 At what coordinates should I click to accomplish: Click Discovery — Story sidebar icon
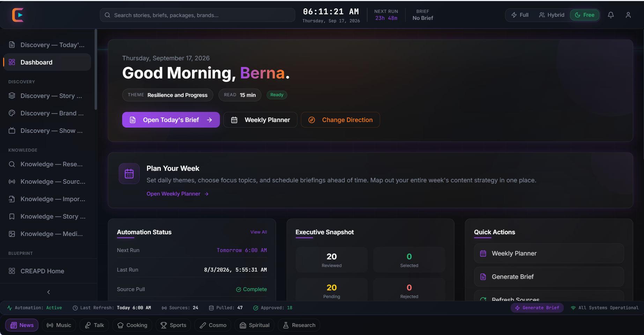tap(12, 96)
